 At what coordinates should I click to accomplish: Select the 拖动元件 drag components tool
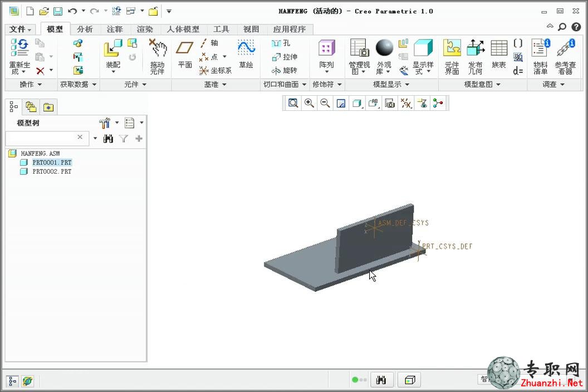pyautogui.click(x=158, y=57)
